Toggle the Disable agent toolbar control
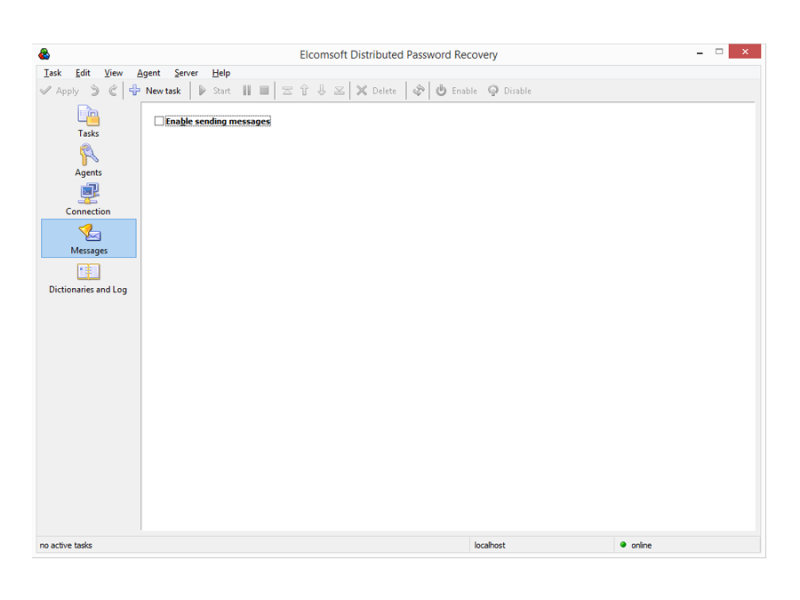The height and width of the screenshot is (600, 800). (510, 90)
